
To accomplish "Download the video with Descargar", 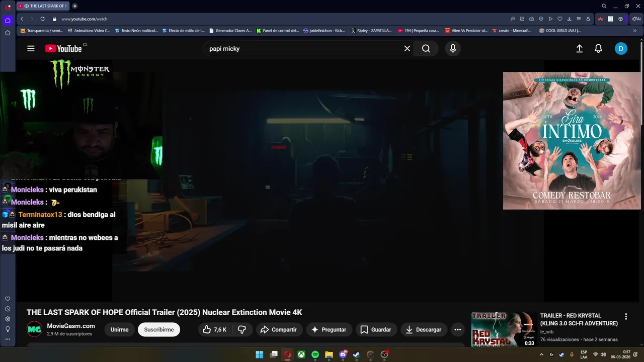I will point(424,330).
